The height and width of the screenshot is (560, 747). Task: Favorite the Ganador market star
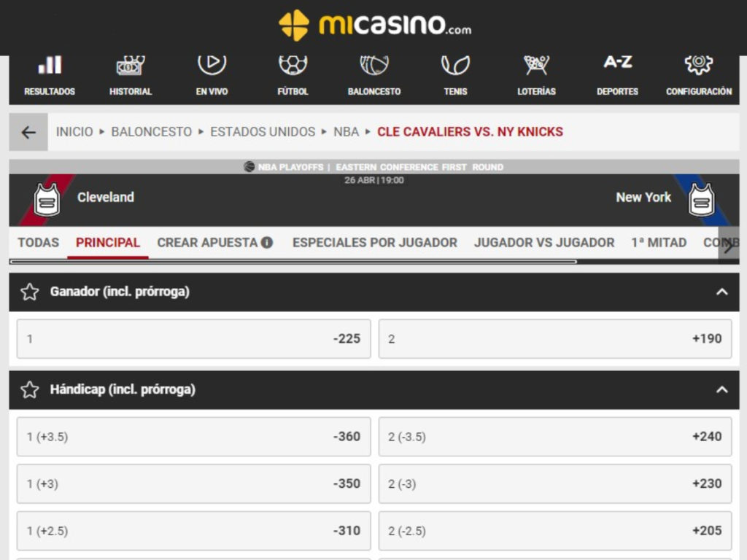pyautogui.click(x=29, y=292)
